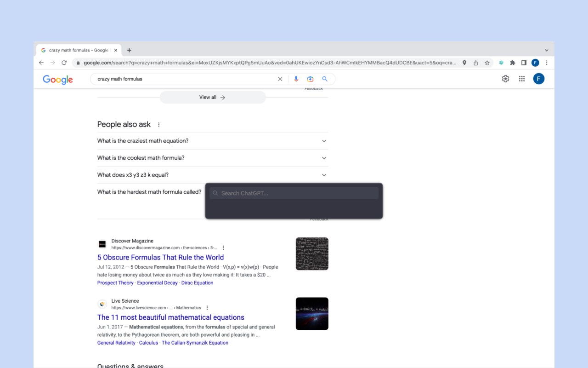Open the tab search chevron in the tab strip
The width and height of the screenshot is (588, 368).
(547, 50)
